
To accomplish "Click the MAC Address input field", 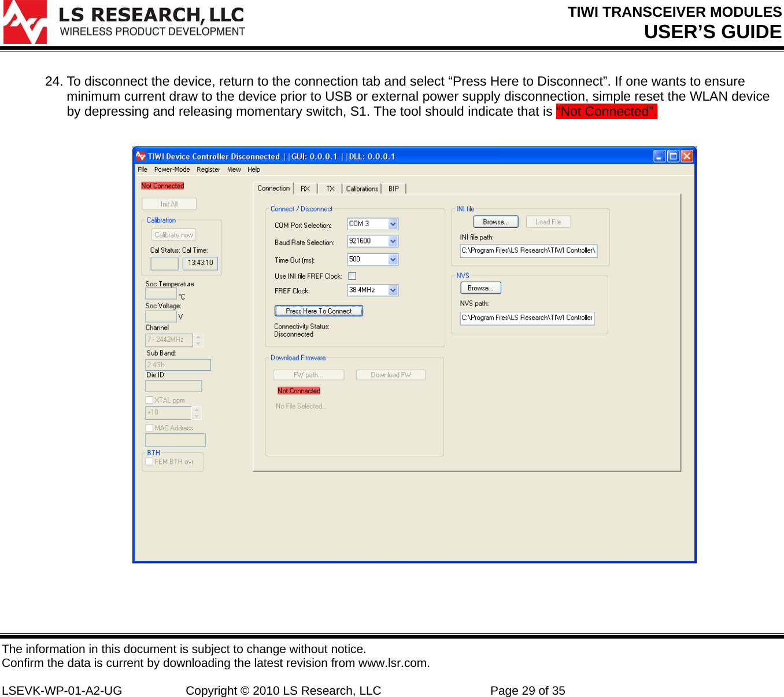I will 175,440.
